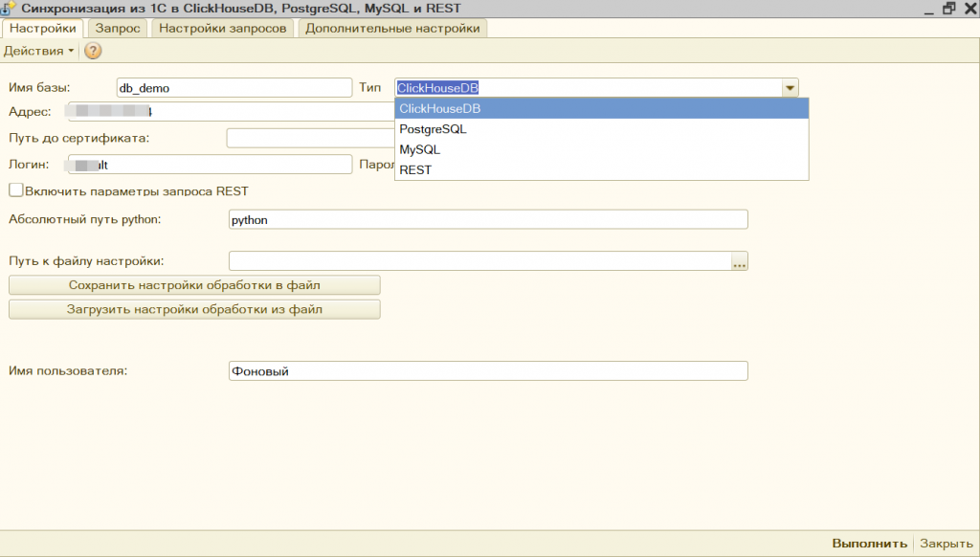Open the Настройки запросов tab

tap(222, 28)
